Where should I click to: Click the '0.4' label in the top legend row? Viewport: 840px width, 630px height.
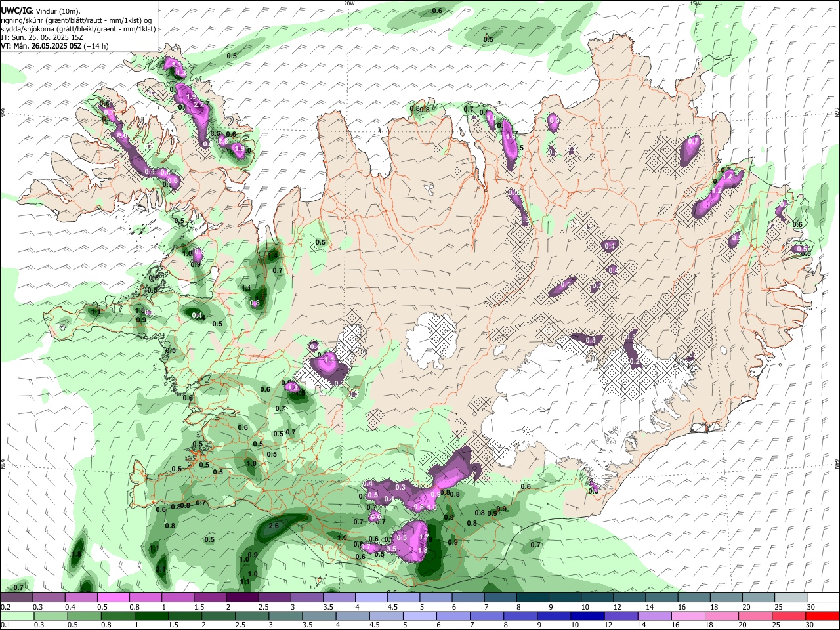pos(70,606)
